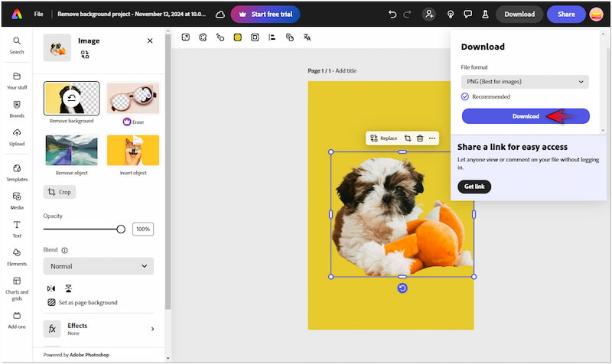Click the Get link button

pos(474,187)
